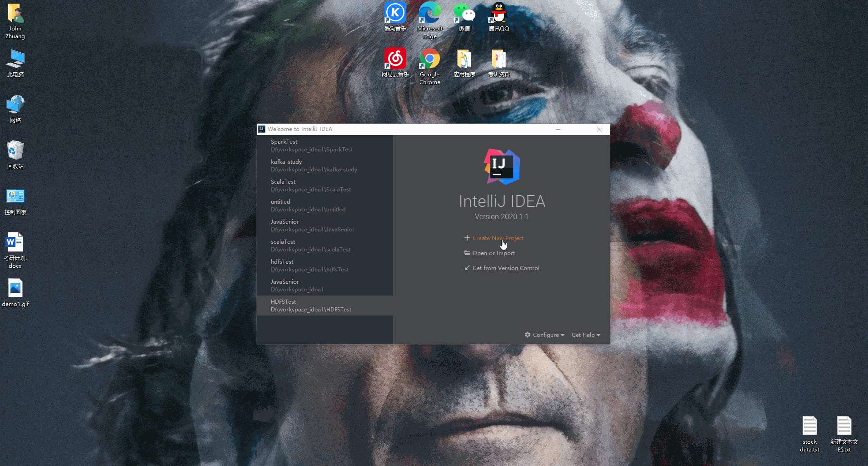
Task: Click the gear icon beside Configure
Action: pyautogui.click(x=528, y=335)
